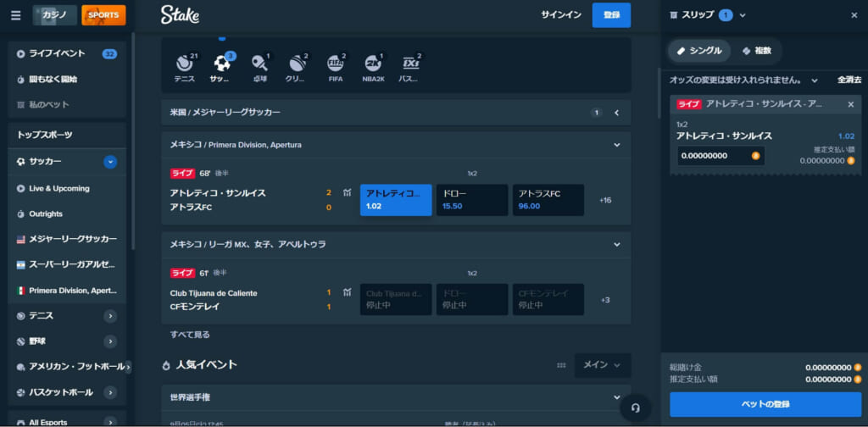Select the Cricket sport icon
Image resolution: width=868 pixels, height=427 pixels.
tap(296, 64)
